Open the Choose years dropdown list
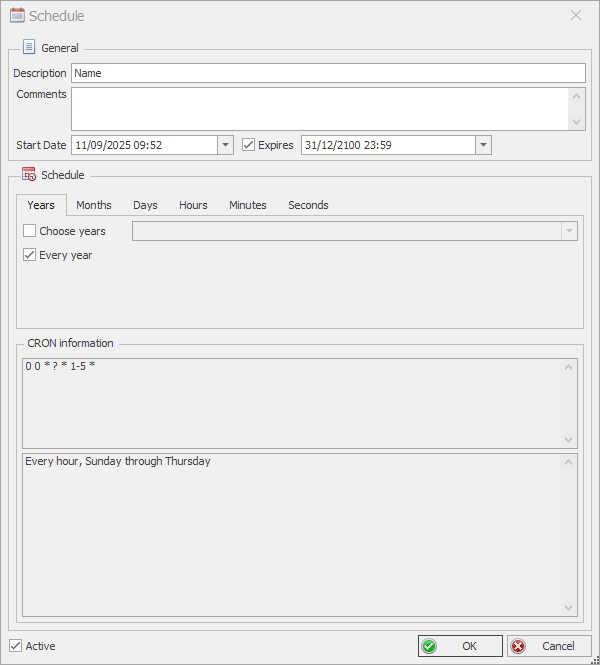This screenshot has width=600, height=665. click(x=569, y=231)
